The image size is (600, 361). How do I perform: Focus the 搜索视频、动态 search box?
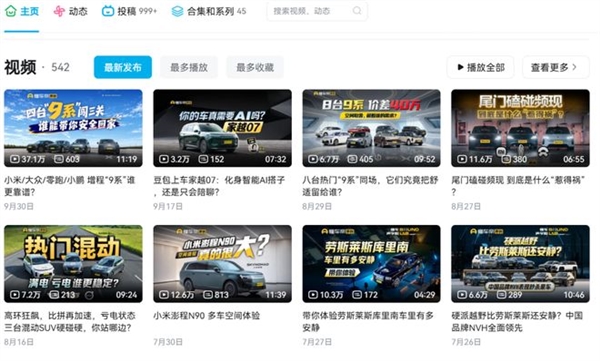click(x=317, y=11)
